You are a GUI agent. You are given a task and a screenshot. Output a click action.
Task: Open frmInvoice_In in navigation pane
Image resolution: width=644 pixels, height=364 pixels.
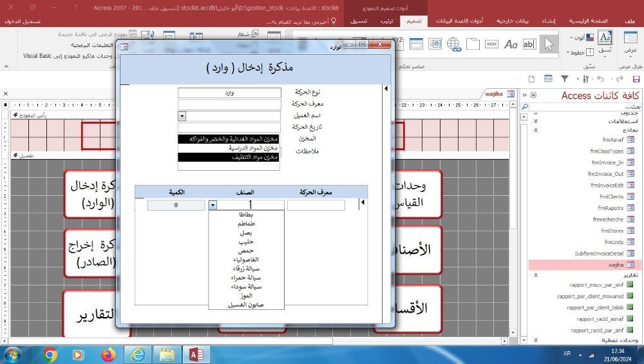607,163
